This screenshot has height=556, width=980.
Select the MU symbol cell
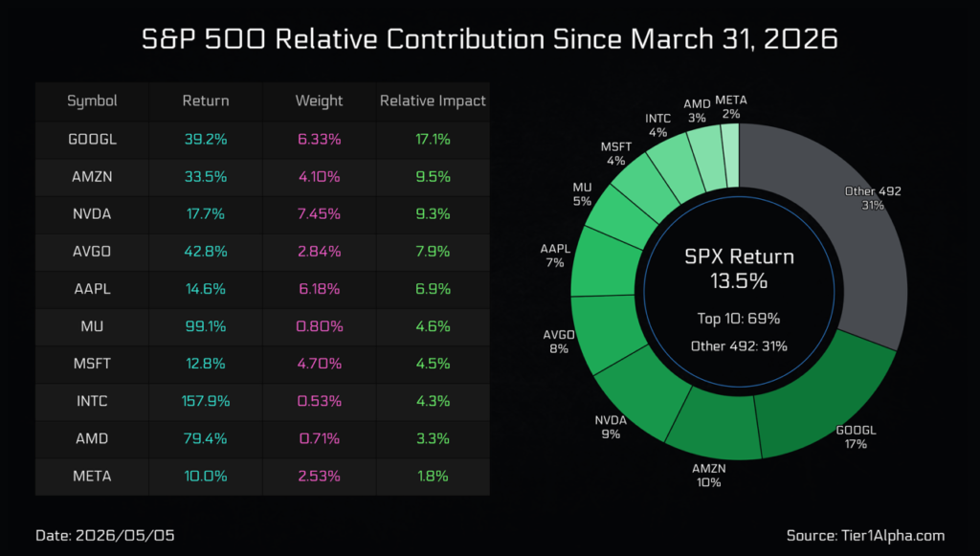(x=92, y=326)
